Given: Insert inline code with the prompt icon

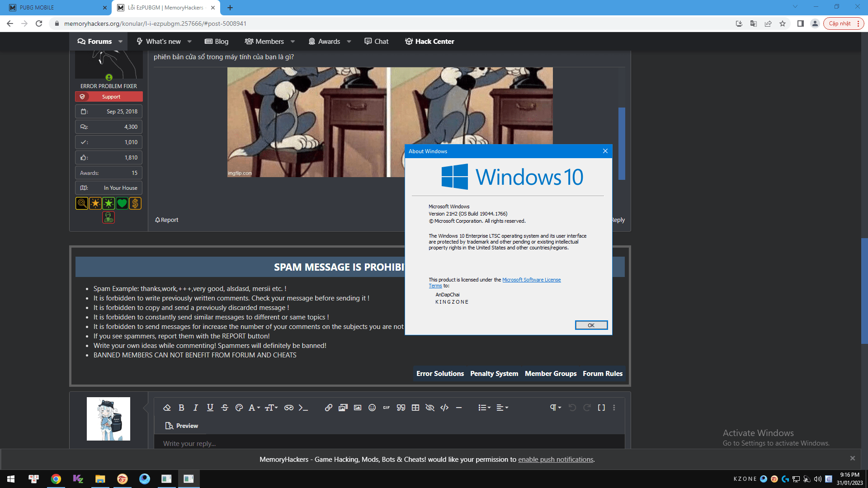Looking at the screenshot, I should click(303, 408).
